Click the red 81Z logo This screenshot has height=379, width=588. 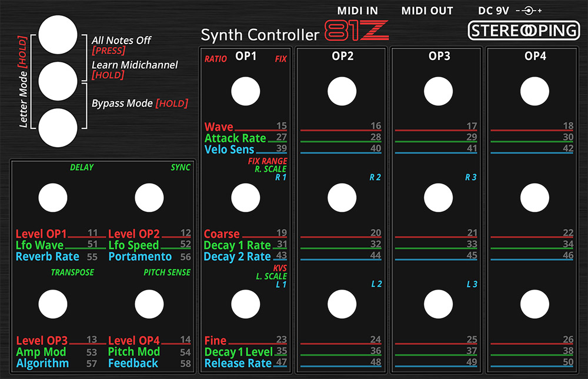(357, 31)
